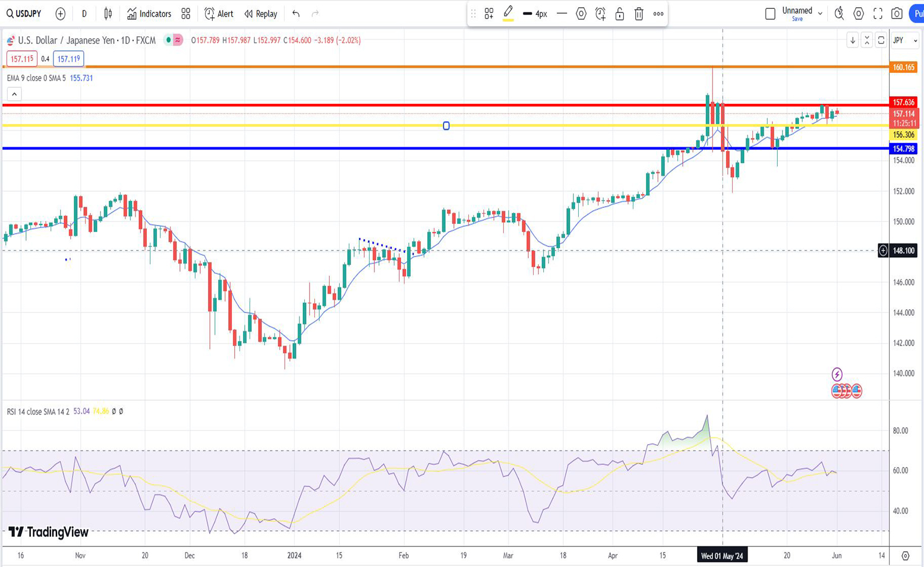
Task: Open the JPY currency selector dropdown
Action: (905, 40)
